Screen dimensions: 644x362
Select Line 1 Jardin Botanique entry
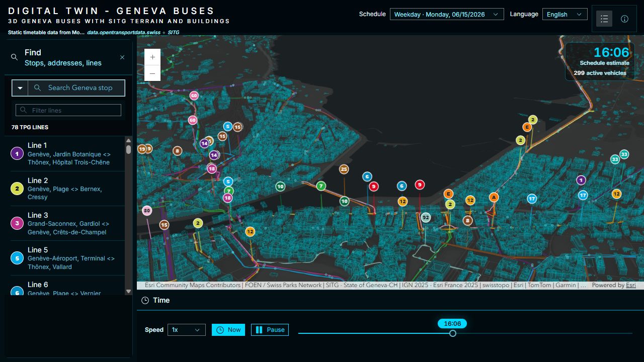pos(67,154)
